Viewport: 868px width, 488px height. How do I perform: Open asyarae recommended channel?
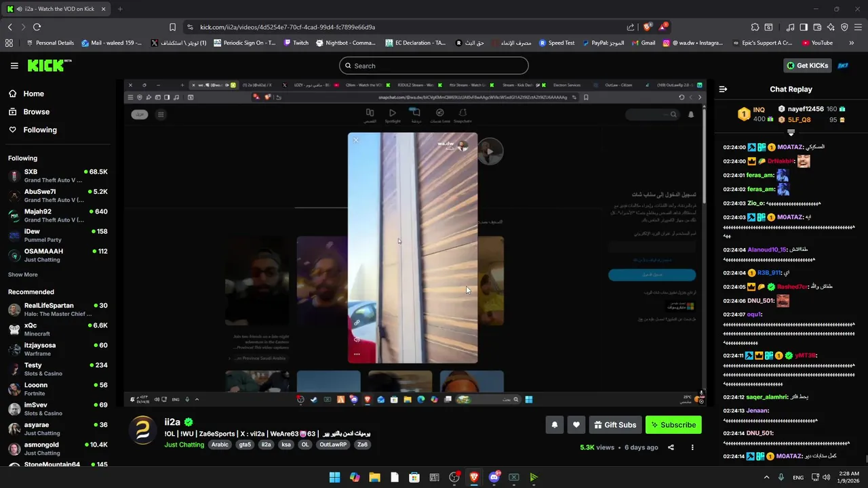click(x=58, y=428)
